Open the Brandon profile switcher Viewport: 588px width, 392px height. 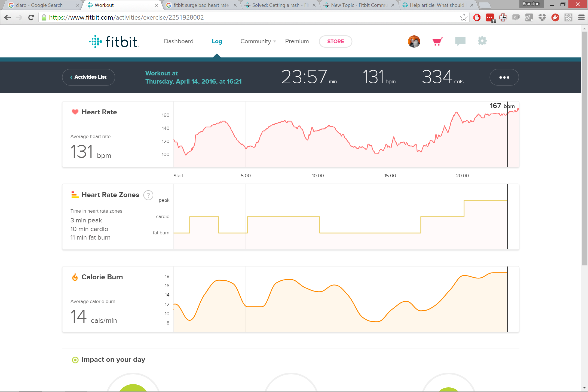531,4
